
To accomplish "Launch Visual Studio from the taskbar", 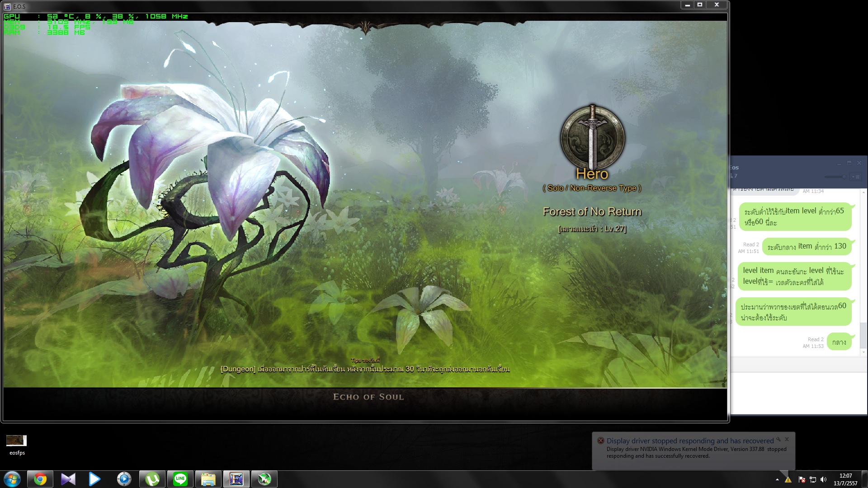I will (x=68, y=479).
